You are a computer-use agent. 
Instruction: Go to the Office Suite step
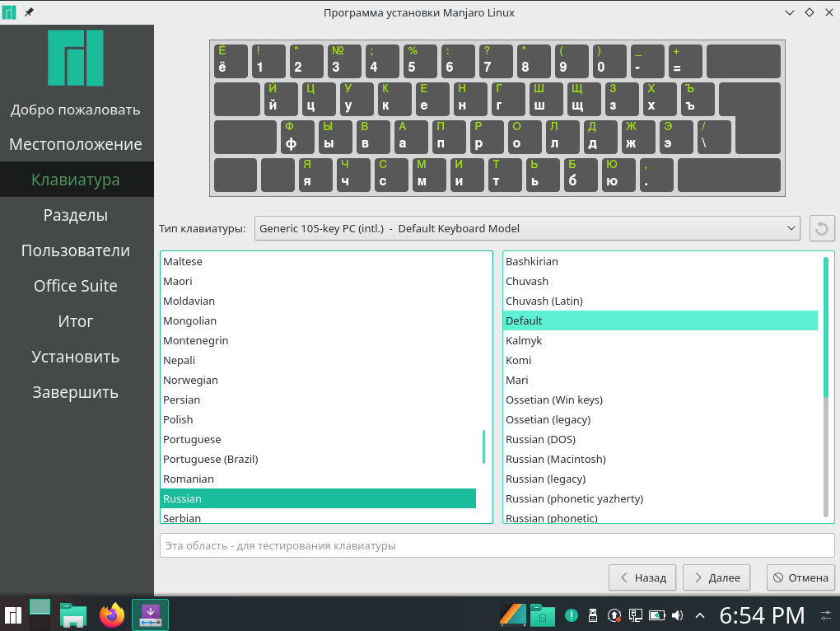[x=76, y=286]
